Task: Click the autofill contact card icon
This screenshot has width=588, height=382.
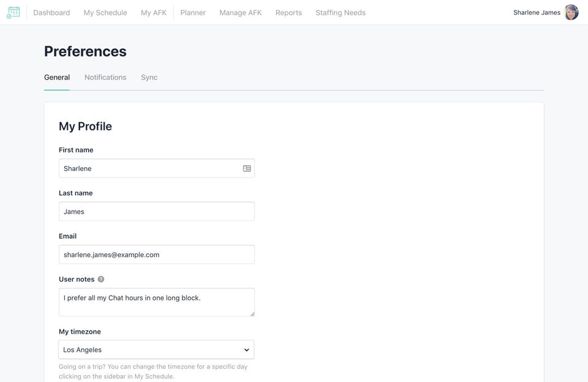Action: point(247,168)
